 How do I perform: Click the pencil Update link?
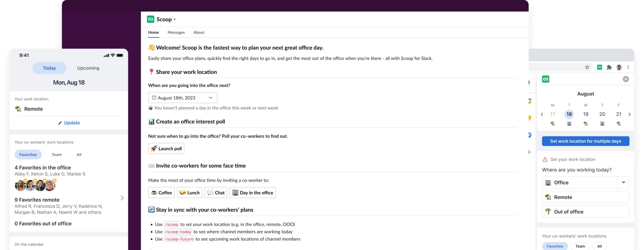[69, 123]
